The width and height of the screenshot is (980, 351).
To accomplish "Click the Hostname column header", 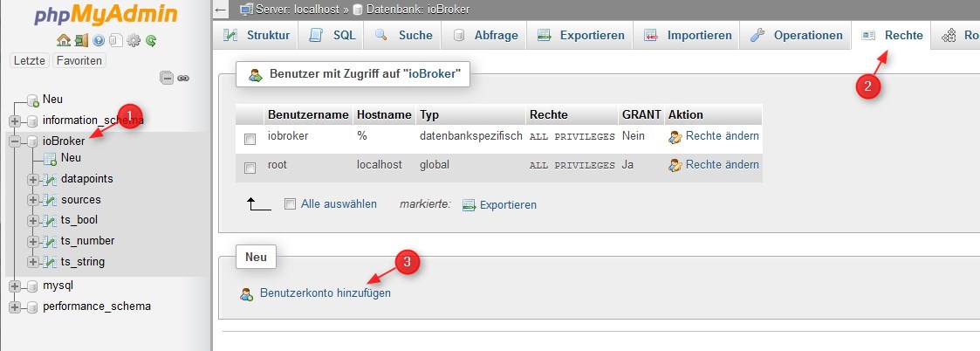I will click(384, 115).
